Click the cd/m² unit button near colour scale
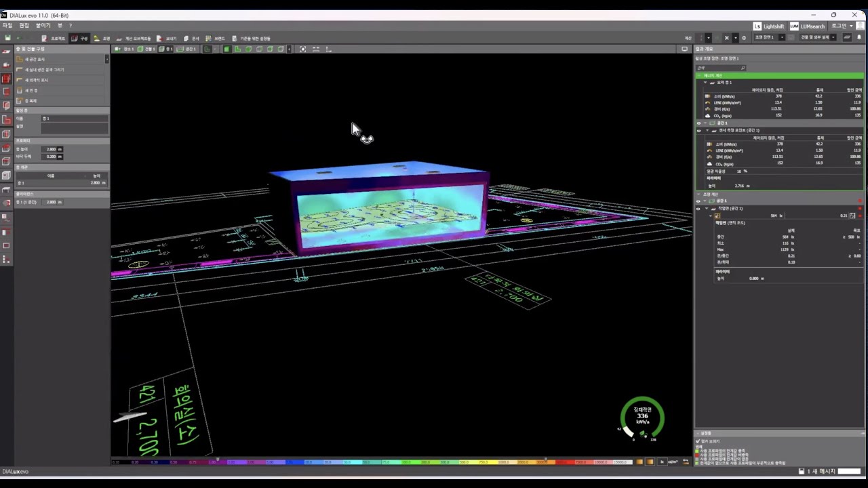This screenshot has height=488, width=868. pyautogui.click(x=673, y=462)
